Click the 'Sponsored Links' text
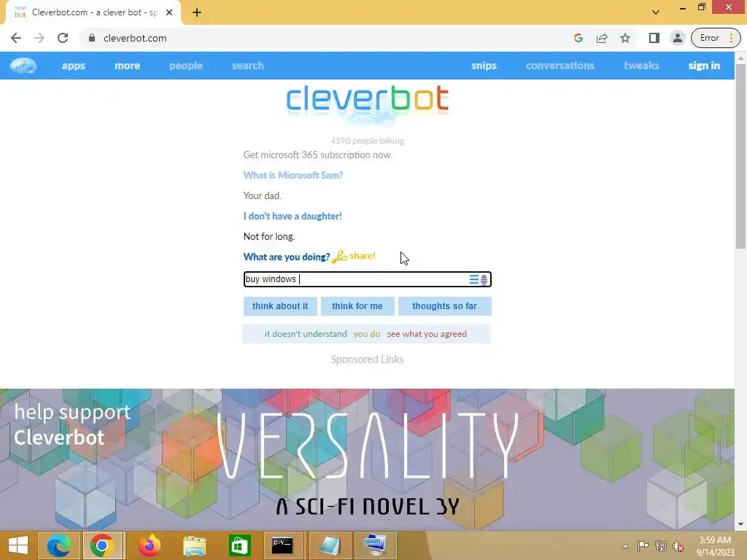The image size is (747, 560). click(368, 359)
